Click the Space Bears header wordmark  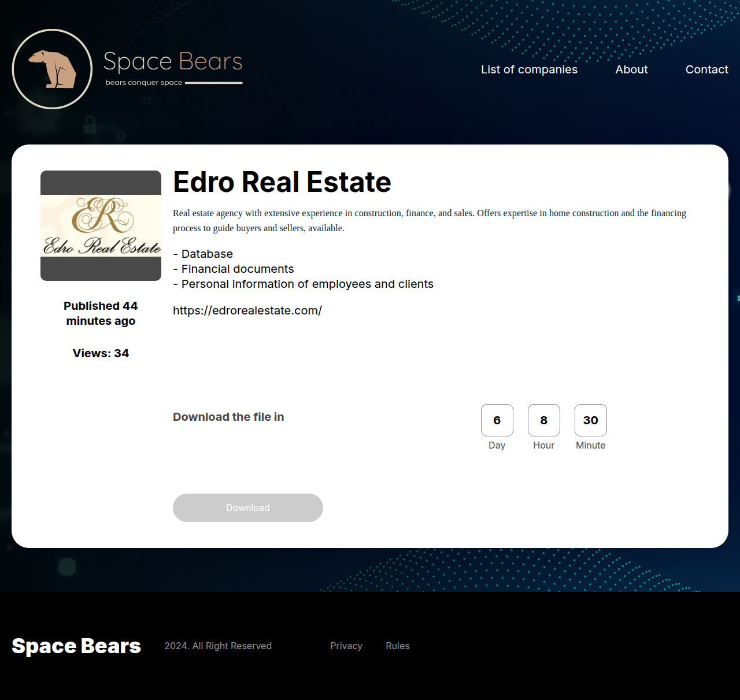173,61
